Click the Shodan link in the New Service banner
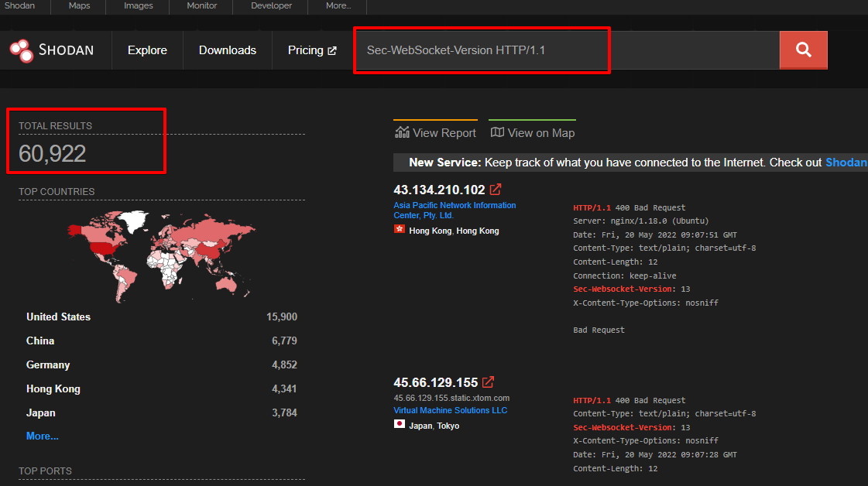The height and width of the screenshot is (486, 868). coord(846,163)
